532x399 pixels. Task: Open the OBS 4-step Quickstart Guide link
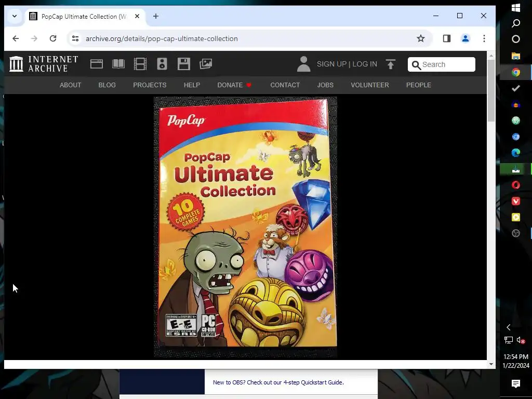click(278, 382)
